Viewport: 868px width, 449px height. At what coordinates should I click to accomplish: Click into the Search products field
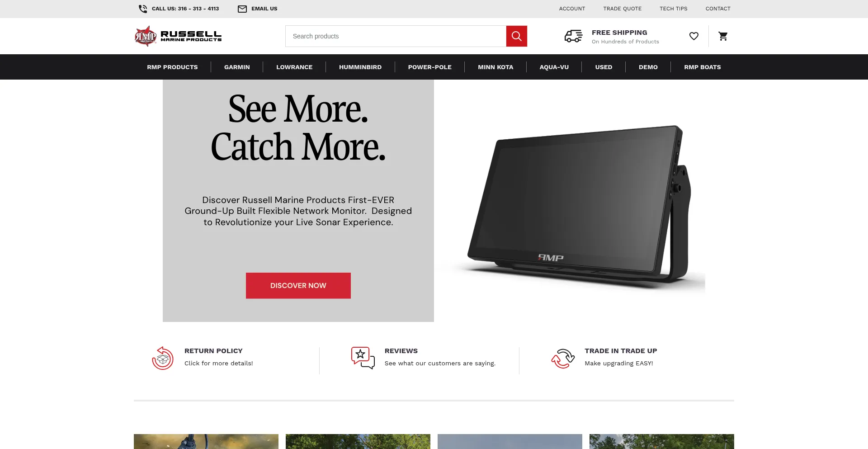396,36
